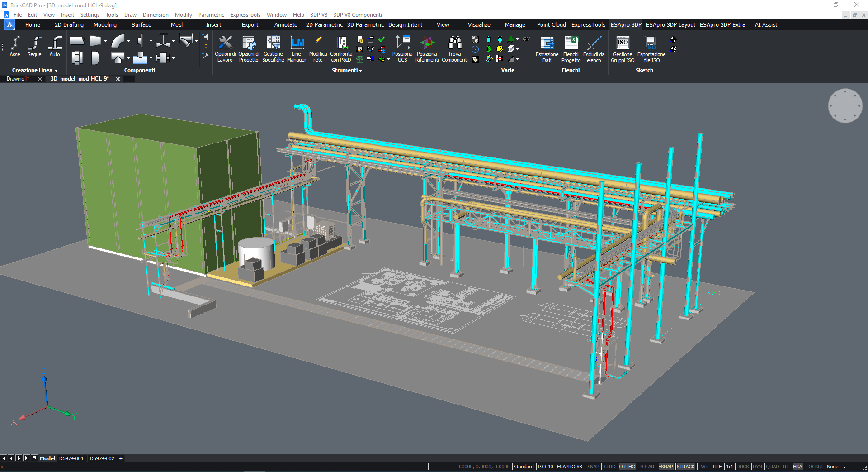Toggle GRID display in status bar
This screenshot has width=868, height=472.
tap(609, 467)
